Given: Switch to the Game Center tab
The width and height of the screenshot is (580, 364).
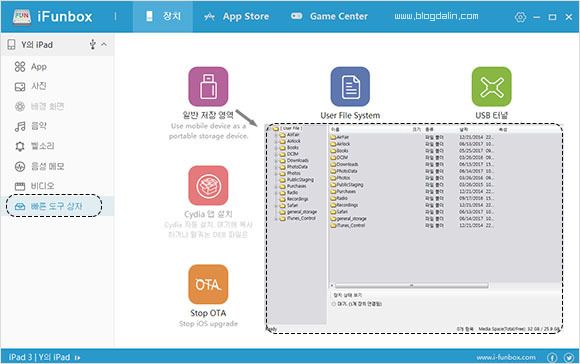Looking at the screenshot, I should tap(329, 16).
